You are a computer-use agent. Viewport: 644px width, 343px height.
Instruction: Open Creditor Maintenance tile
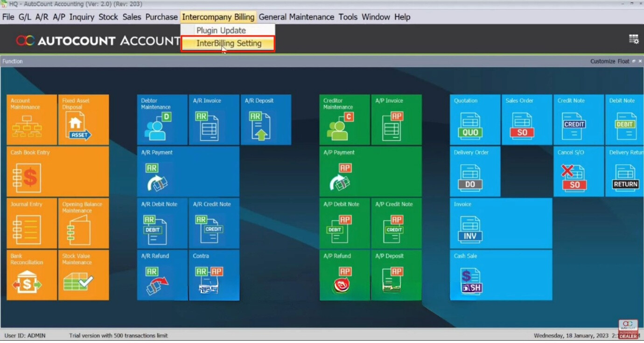344,120
